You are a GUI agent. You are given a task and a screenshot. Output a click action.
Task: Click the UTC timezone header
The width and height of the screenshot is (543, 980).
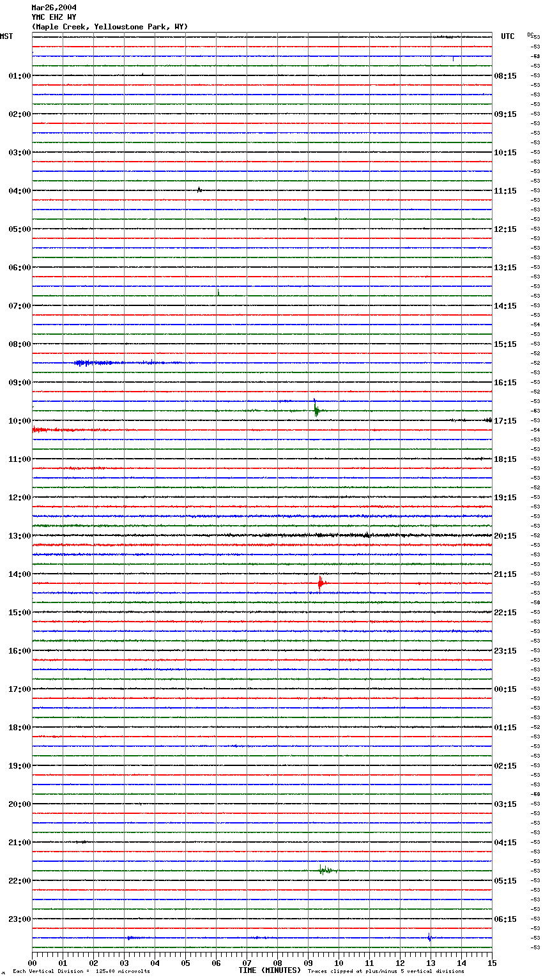coord(508,36)
